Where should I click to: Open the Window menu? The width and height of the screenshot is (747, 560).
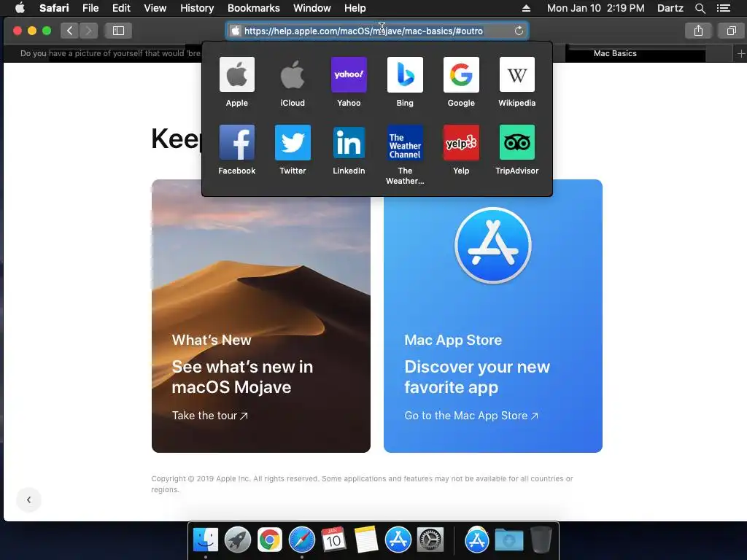coord(312,8)
